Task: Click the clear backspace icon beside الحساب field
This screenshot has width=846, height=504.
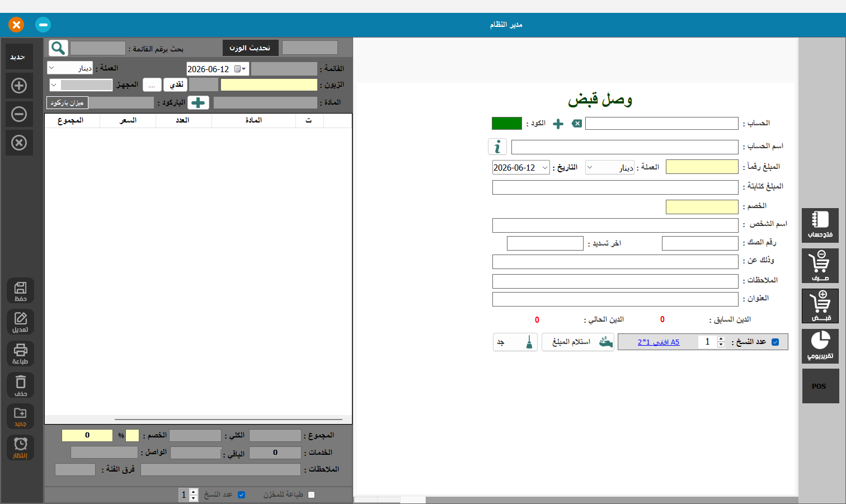Action: [x=577, y=124]
